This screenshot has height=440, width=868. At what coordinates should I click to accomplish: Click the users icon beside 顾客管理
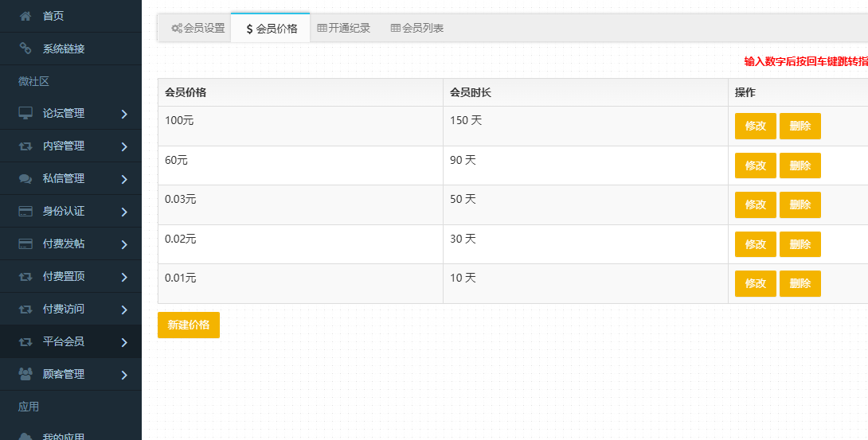pyautogui.click(x=25, y=374)
